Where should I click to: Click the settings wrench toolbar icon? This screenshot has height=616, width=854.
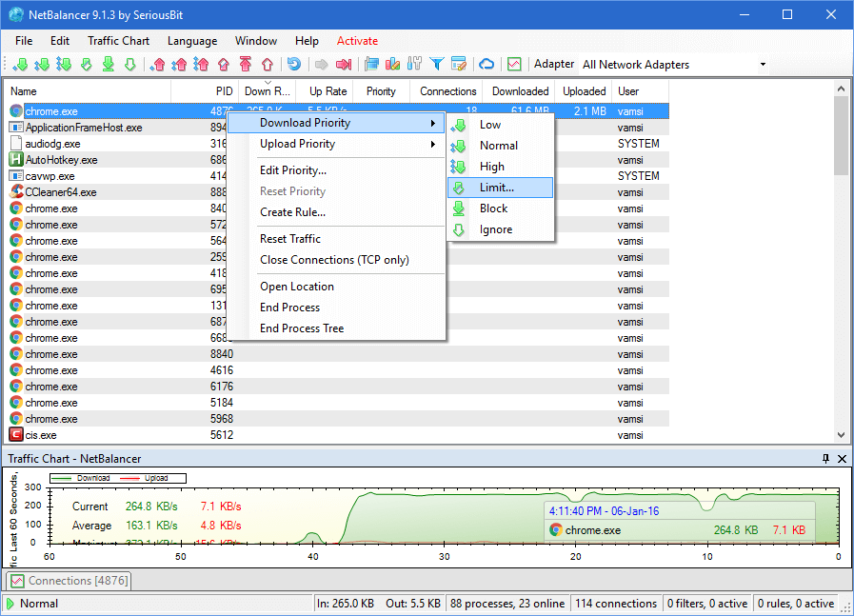tap(413, 64)
